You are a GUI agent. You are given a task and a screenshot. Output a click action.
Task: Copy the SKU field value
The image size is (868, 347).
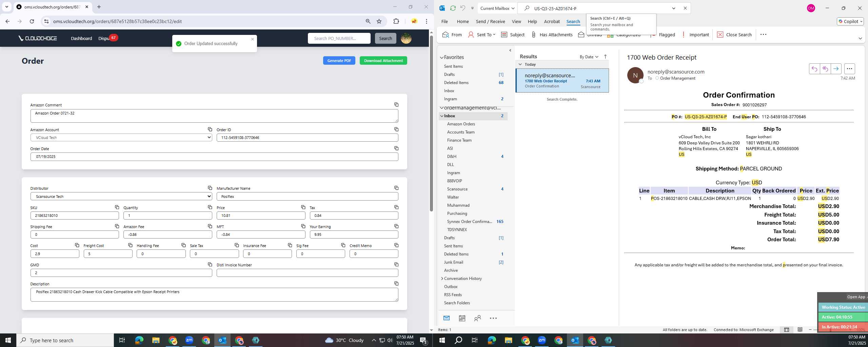pyautogui.click(x=117, y=207)
